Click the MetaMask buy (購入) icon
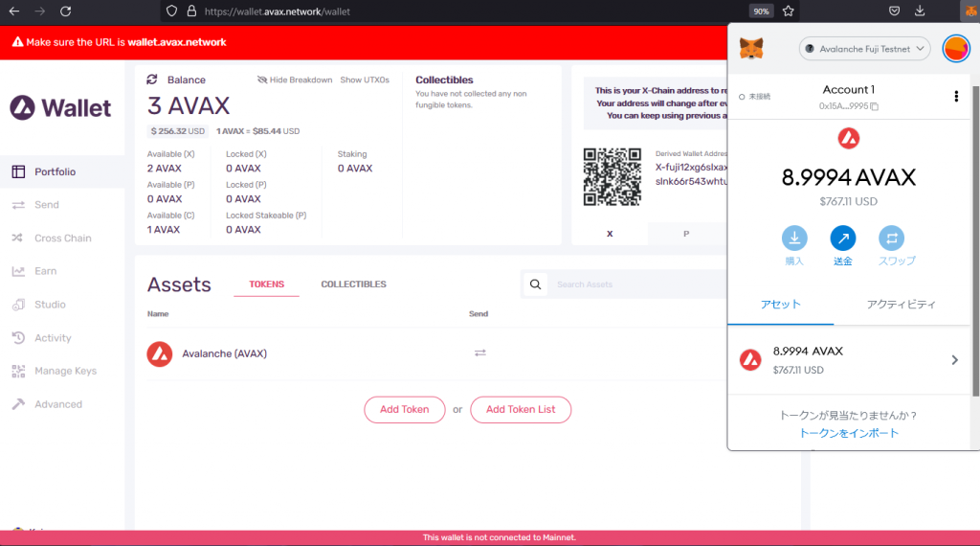980x546 pixels. [x=794, y=239]
